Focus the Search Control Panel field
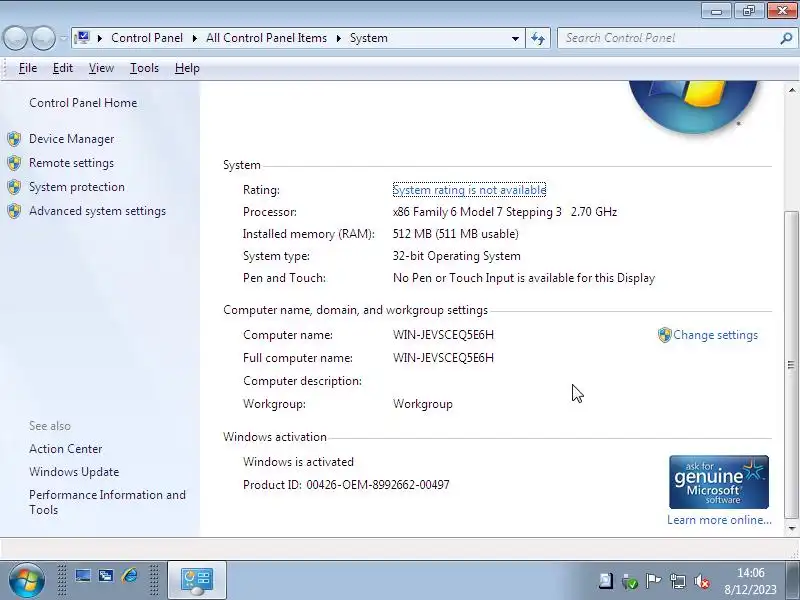 [668, 38]
